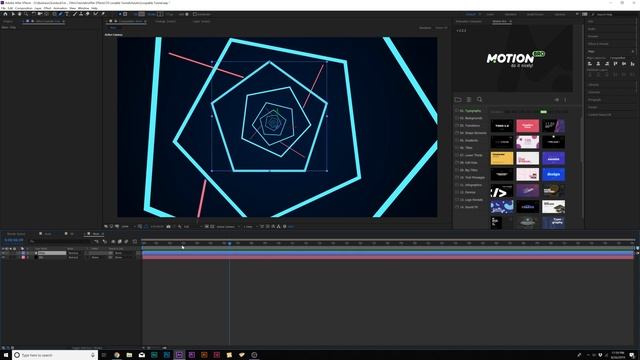Open the Graph Editor in timeline
The width and height of the screenshot is (640, 360).
[135, 242]
